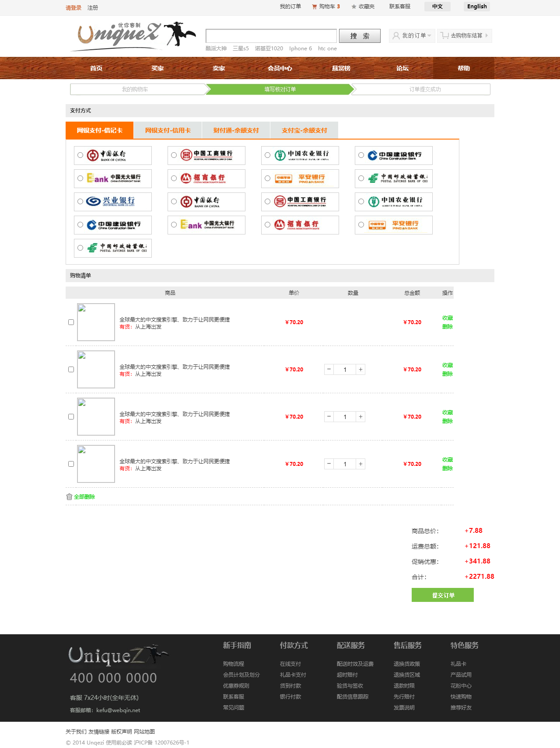The height and width of the screenshot is (748, 560).
Task: Click the user icon for my orders
Action: tap(396, 35)
